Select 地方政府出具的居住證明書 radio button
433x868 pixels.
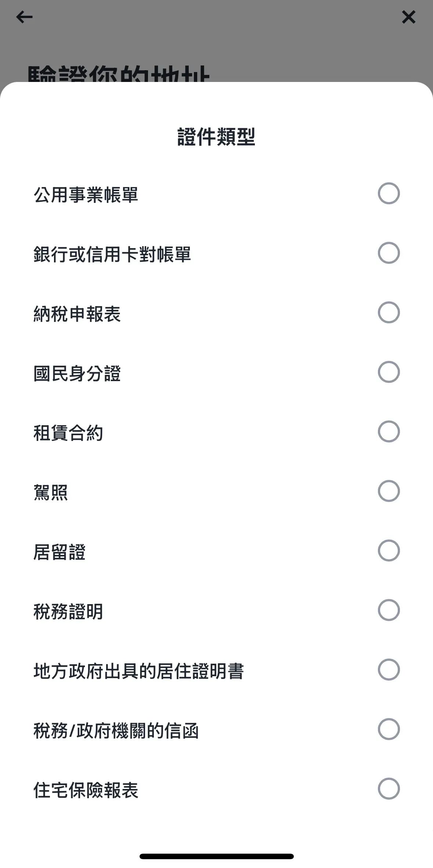tap(389, 670)
